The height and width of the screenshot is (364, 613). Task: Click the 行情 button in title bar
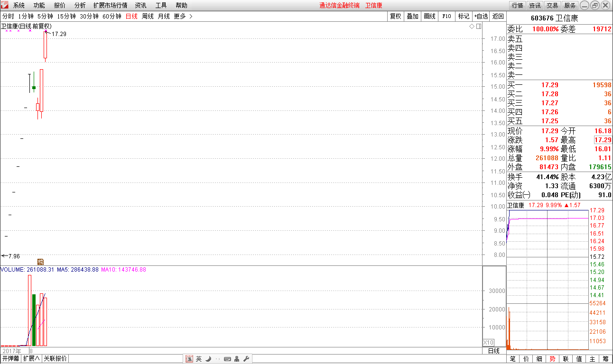tap(517, 6)
